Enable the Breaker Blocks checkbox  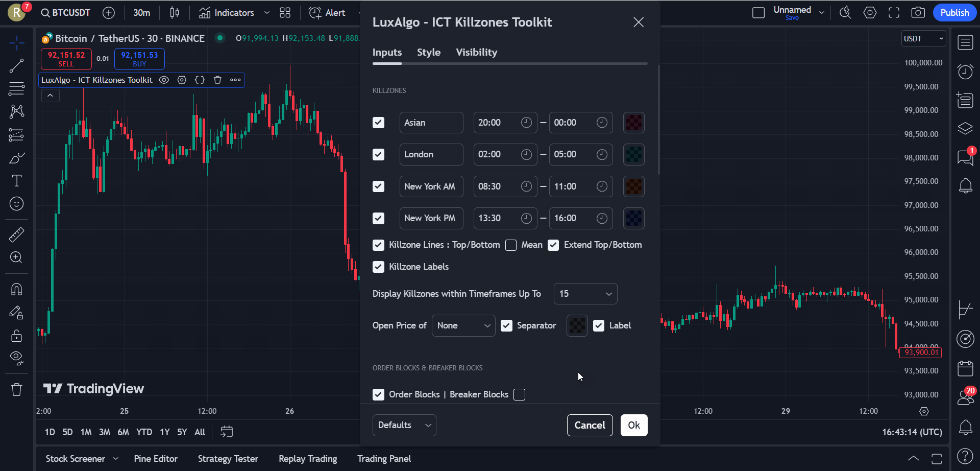tap(520, 394)
